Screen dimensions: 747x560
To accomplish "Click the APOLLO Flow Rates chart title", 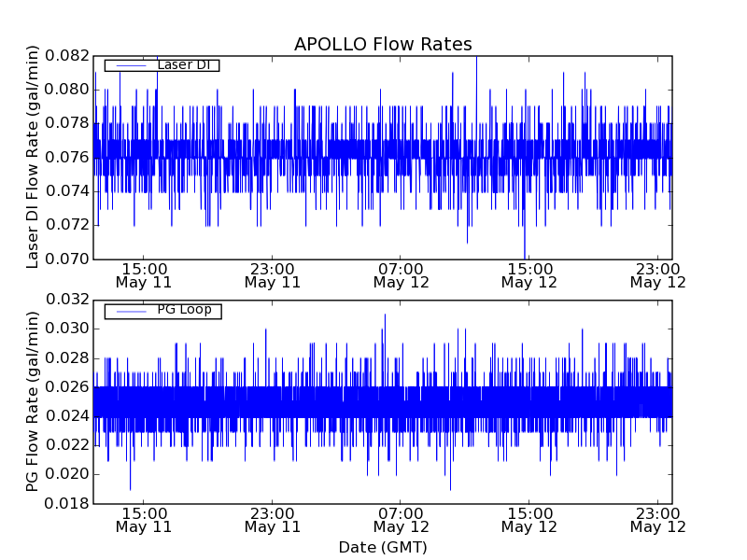I will [x=383, y=44].
